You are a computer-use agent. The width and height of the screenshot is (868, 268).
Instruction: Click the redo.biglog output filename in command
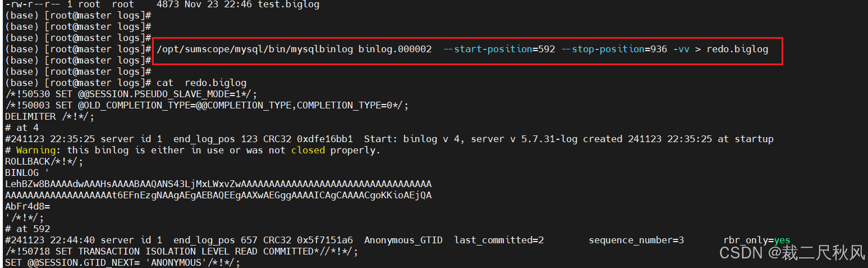(x=737, y=49)
